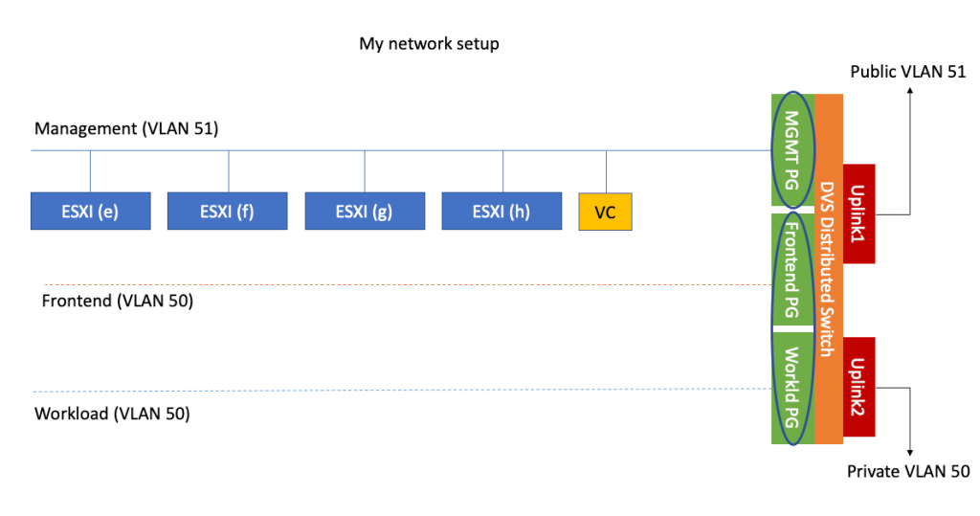Select the dashed Frontend network line
Image resolution: width=980 pixels, height=516 pixels.
[x=383, y=284]
